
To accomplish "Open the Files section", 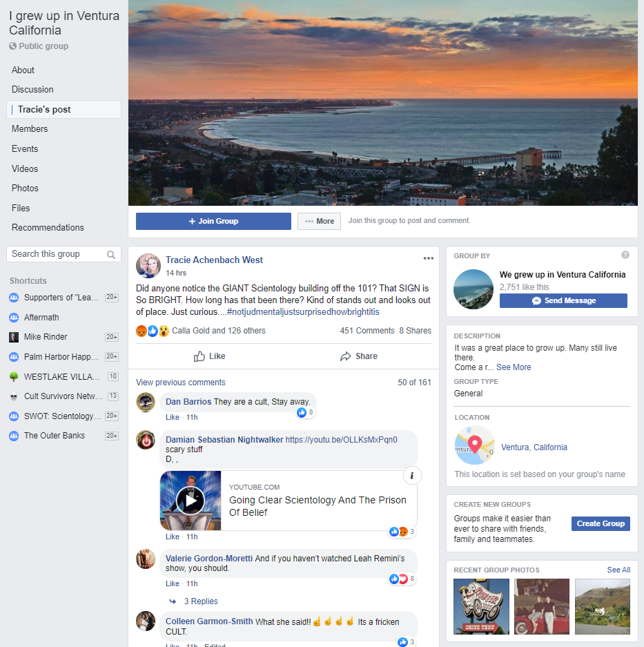I will click(x=21, y=208).
